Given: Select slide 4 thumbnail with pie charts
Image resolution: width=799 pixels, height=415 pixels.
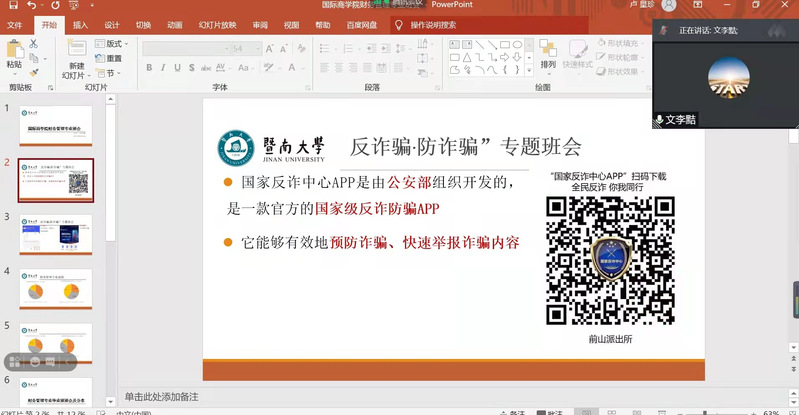Looking at the screenshot, I should pos(56,289).
